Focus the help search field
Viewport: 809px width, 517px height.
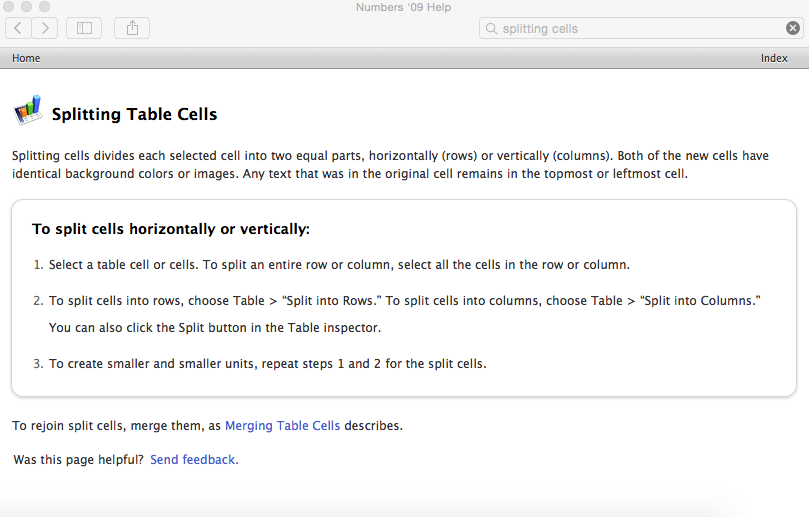pyautogui.click(x=640, y=29)
